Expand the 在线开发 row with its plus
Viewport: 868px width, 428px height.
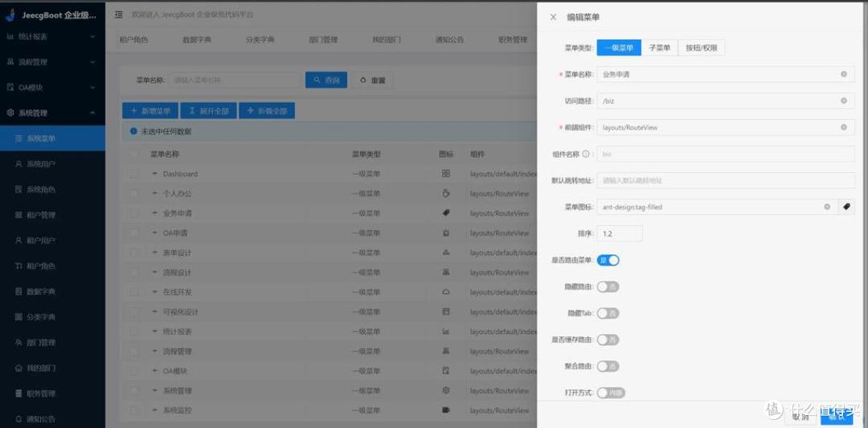tap(154, 291)
